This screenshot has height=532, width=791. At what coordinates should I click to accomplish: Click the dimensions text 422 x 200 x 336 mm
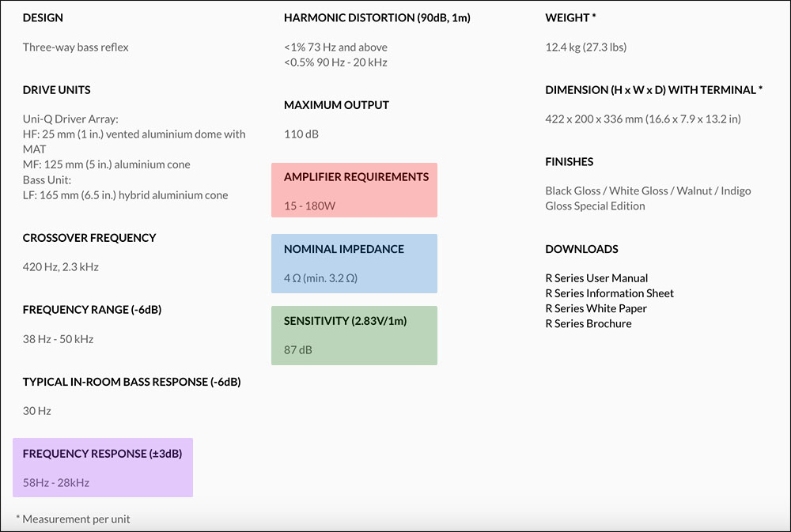[x=642, y=119]
